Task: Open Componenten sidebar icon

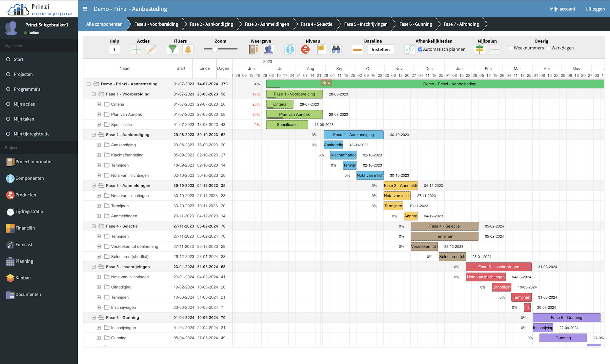Action: 10,178
